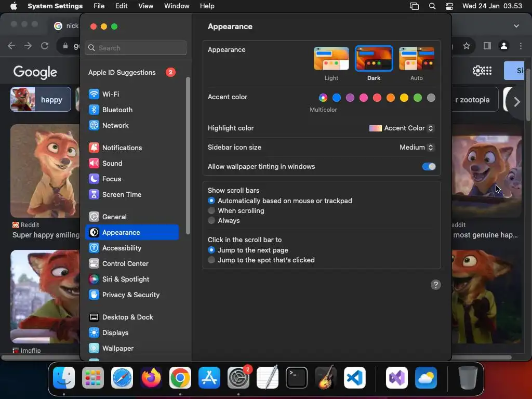Open Trash in the Dock
Image resolution: width=532 pixels, height=399 pixels.
pos(468,378)
